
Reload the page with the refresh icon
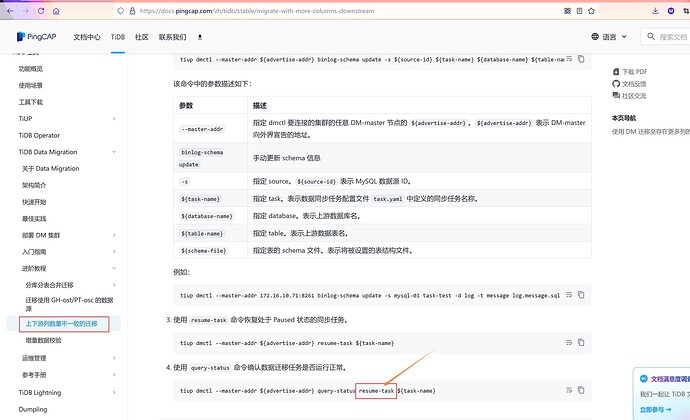[41, 11]
